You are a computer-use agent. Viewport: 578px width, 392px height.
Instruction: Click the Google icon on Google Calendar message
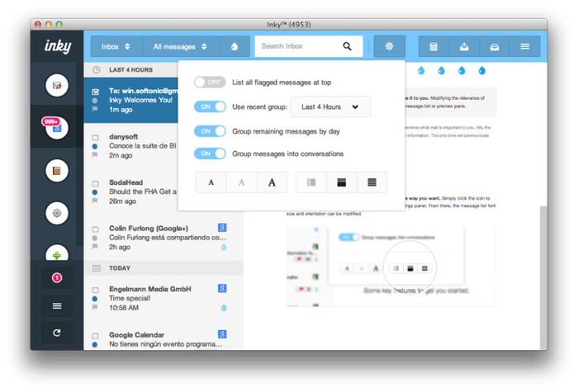tap(222, 334)
